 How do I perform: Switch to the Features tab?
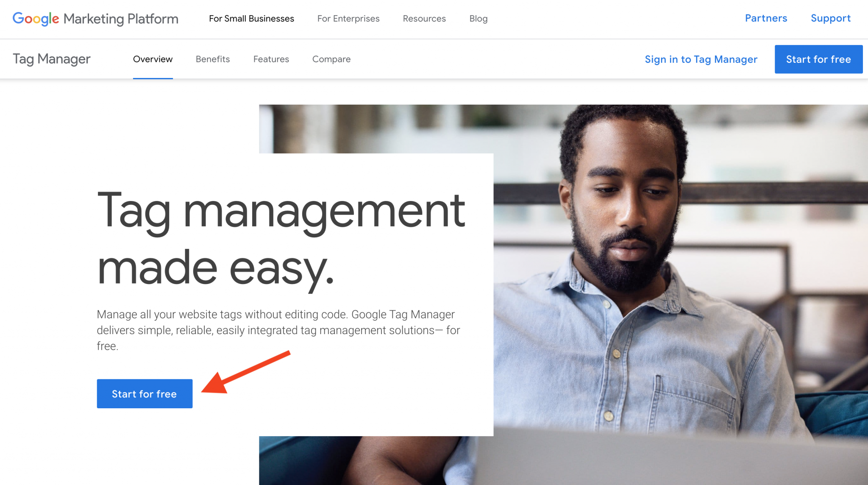271,59
